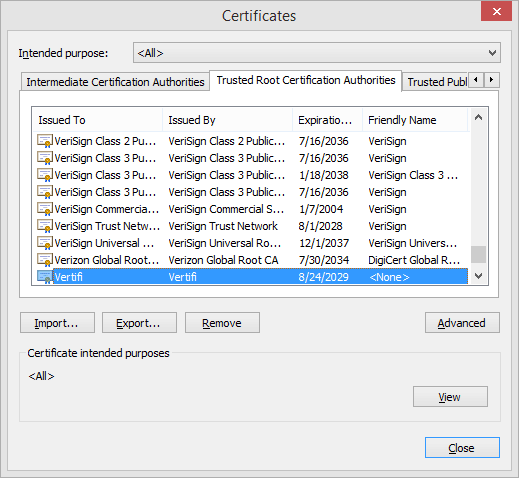The image size is (519, 478).
Task: Click the <None> friendly name cell
Action: pyautogui.click(x=389, y=277)
